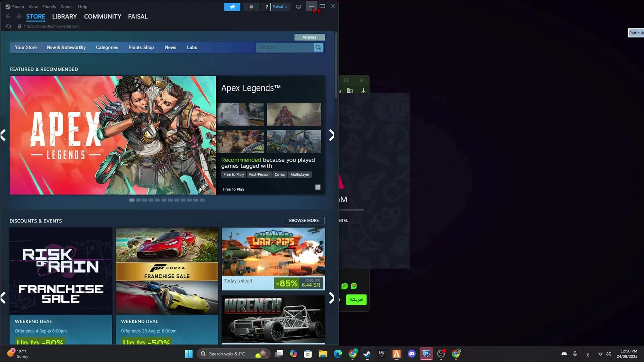The image size is (644, 362).
Task: Open Microsoft Copilot from the taskbar
Action: pos(294,354)
